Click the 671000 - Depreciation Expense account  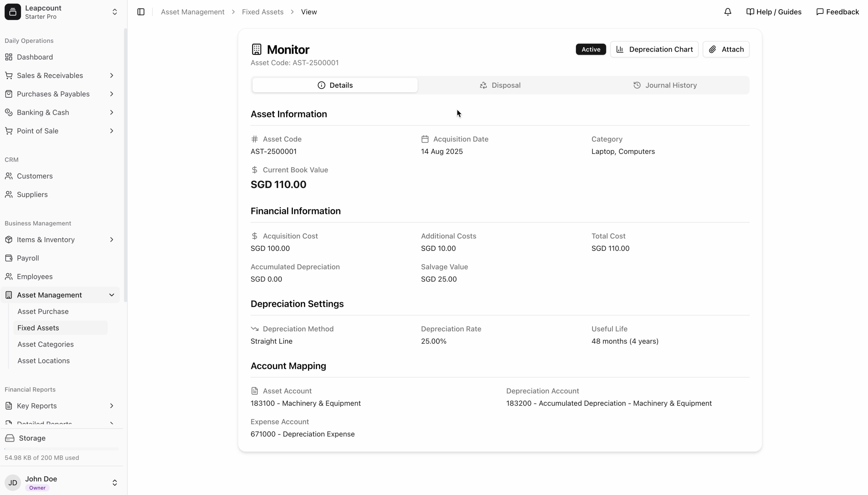(302, 434)
